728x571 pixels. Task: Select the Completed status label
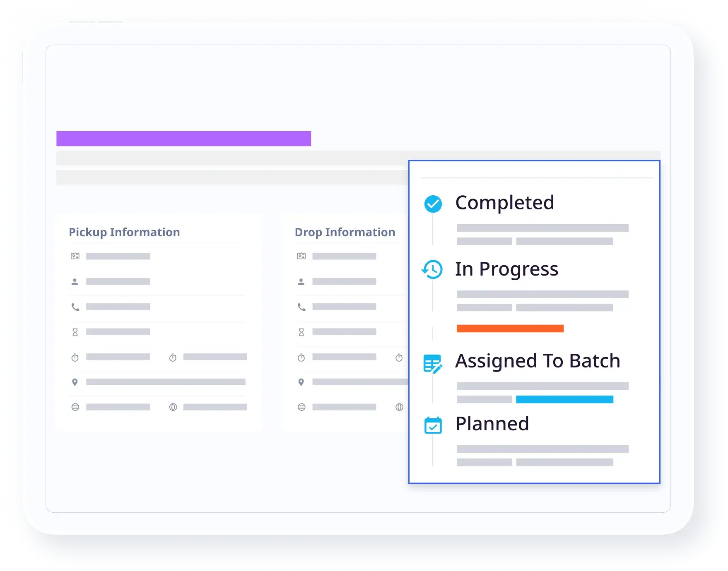point(504,203)
